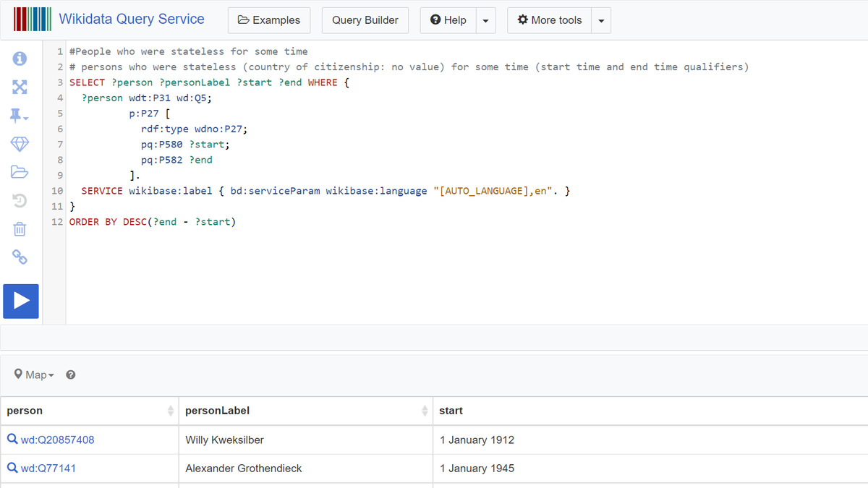Click the first comment line of the query
Image resolution: width=868 pixels, height=488 pixels.
(x=189, y=51)
